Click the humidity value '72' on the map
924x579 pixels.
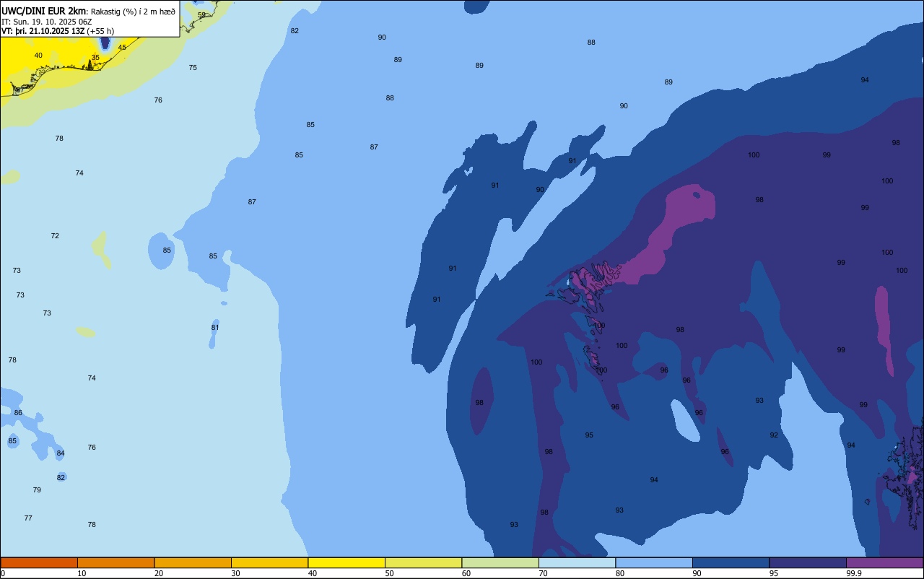point(55,236)
